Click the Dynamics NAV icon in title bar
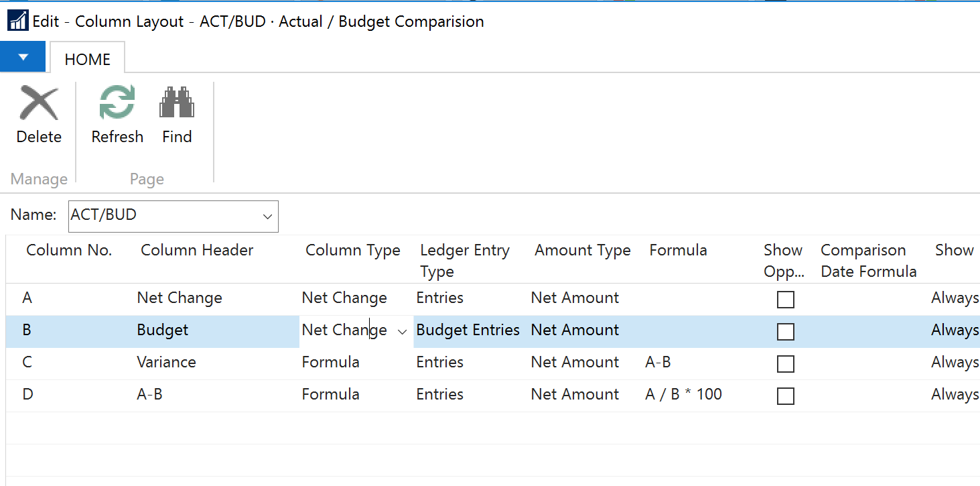The height and width of the screenshot is (486, 980). (17, 21)
